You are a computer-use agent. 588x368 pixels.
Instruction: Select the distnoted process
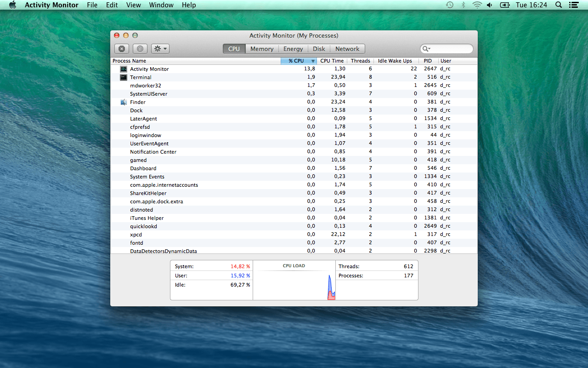tap(294, 210)
